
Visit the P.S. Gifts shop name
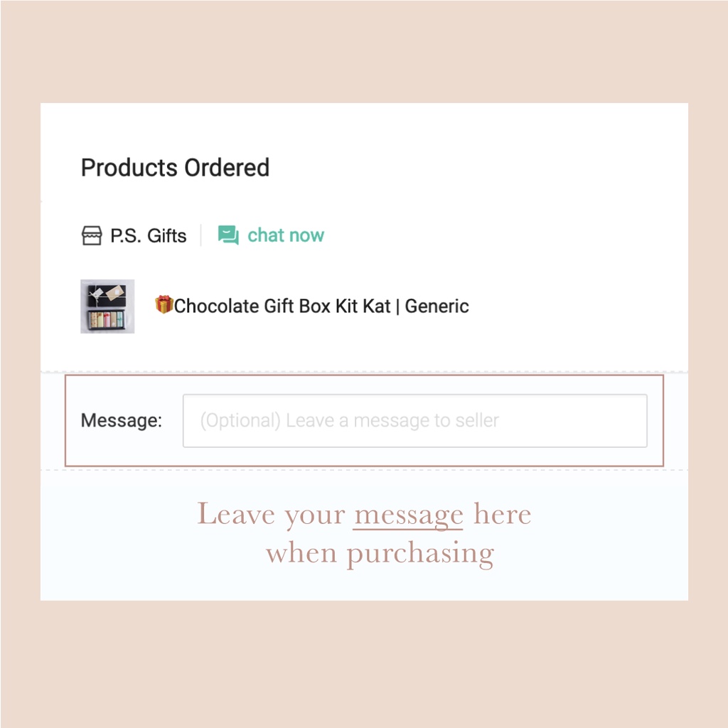coord(149,236)
